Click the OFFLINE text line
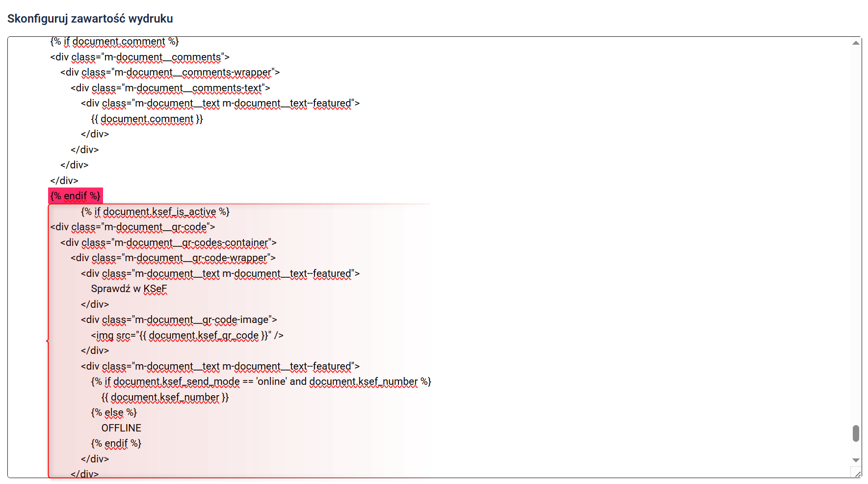This screenshot has height=484, width=868. coord(121,428)
